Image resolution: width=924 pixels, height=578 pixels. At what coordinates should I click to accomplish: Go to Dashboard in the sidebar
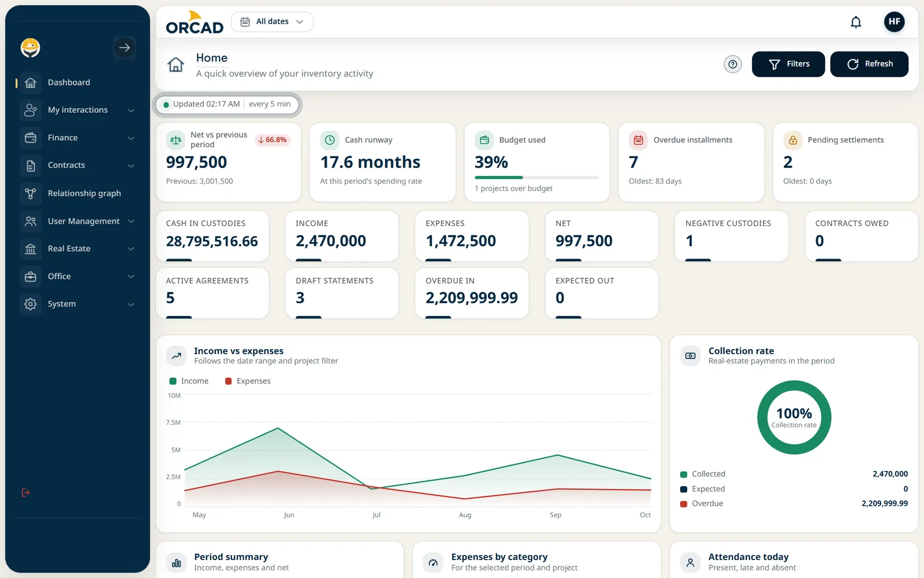tap(78, 83)
